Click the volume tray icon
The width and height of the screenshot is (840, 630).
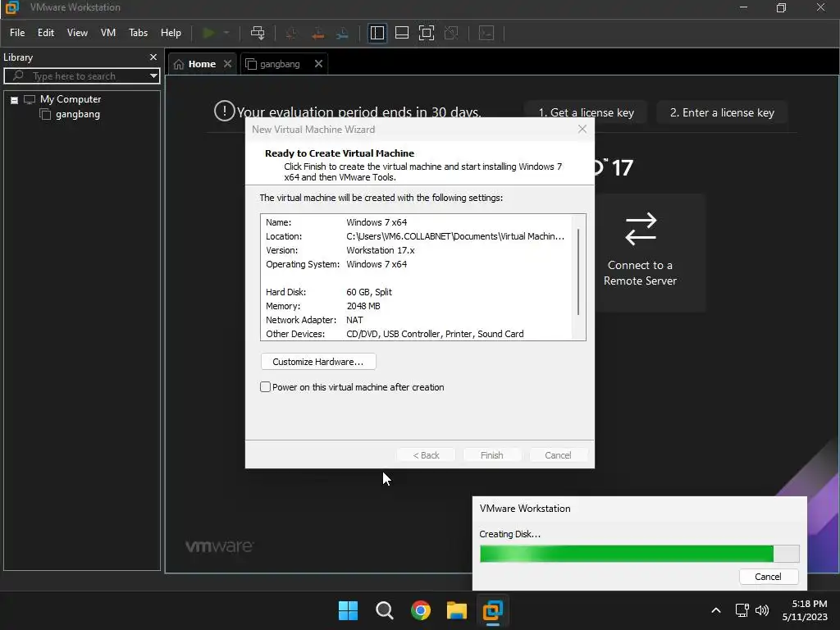pos(762,610)
